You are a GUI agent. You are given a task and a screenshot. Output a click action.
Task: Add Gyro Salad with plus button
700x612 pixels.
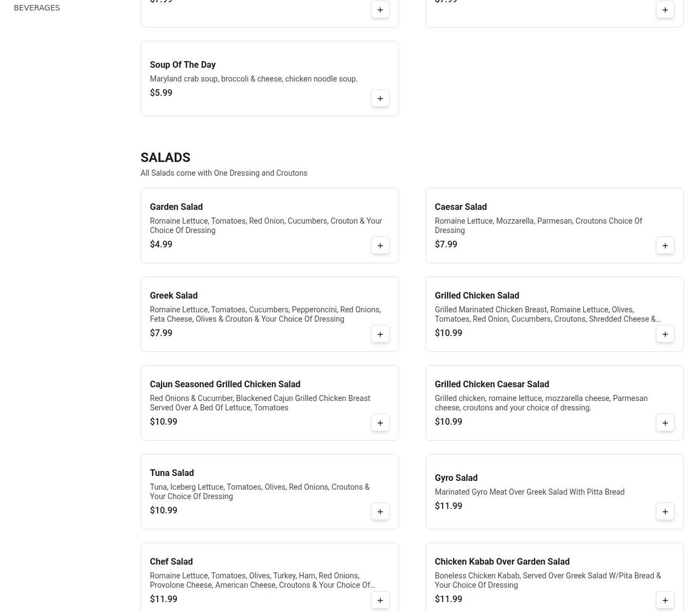point(665,511)
